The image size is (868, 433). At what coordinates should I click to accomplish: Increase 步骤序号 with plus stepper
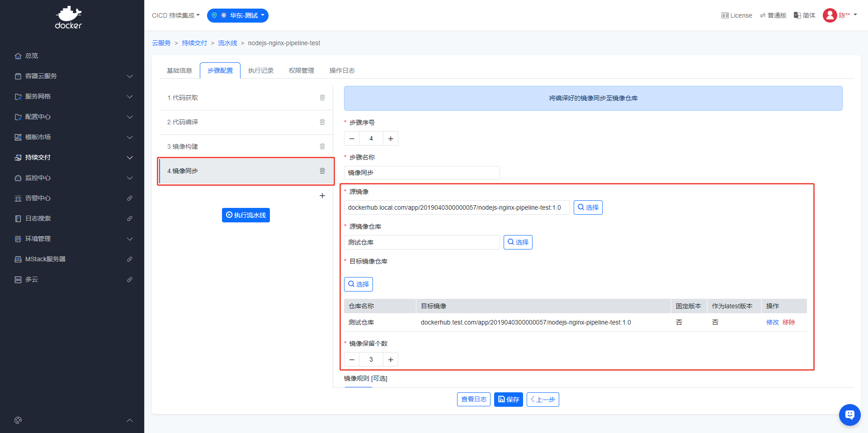point(391,139)
